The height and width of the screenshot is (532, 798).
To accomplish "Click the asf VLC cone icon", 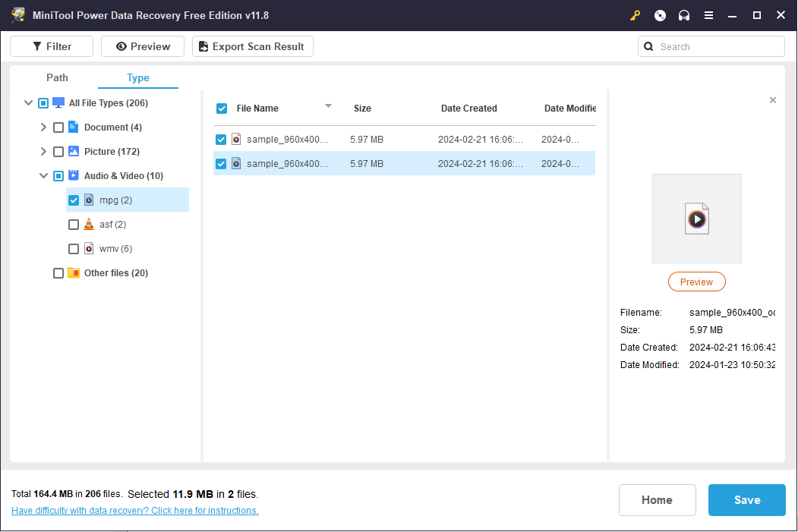I will click(89, 225).
